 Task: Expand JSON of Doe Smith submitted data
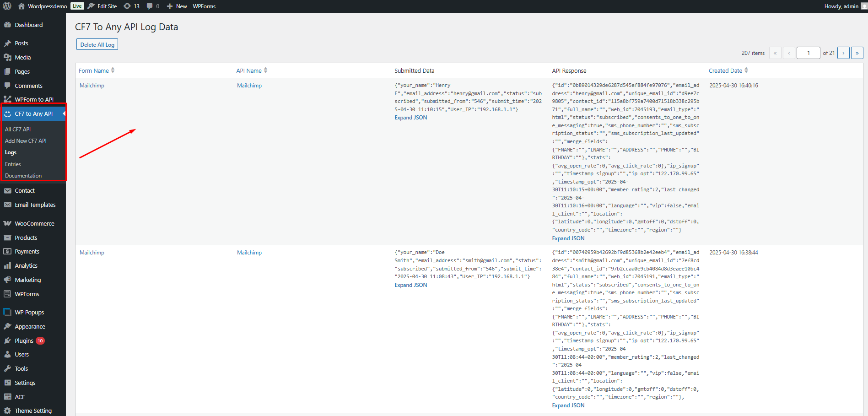pyautogui.click(x=411, y=285)
